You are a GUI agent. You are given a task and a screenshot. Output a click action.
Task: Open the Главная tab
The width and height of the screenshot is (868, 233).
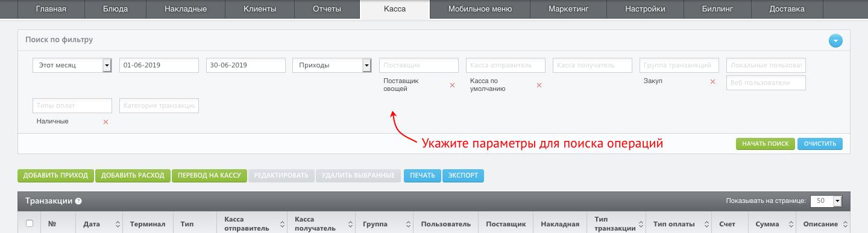(51, 9)
